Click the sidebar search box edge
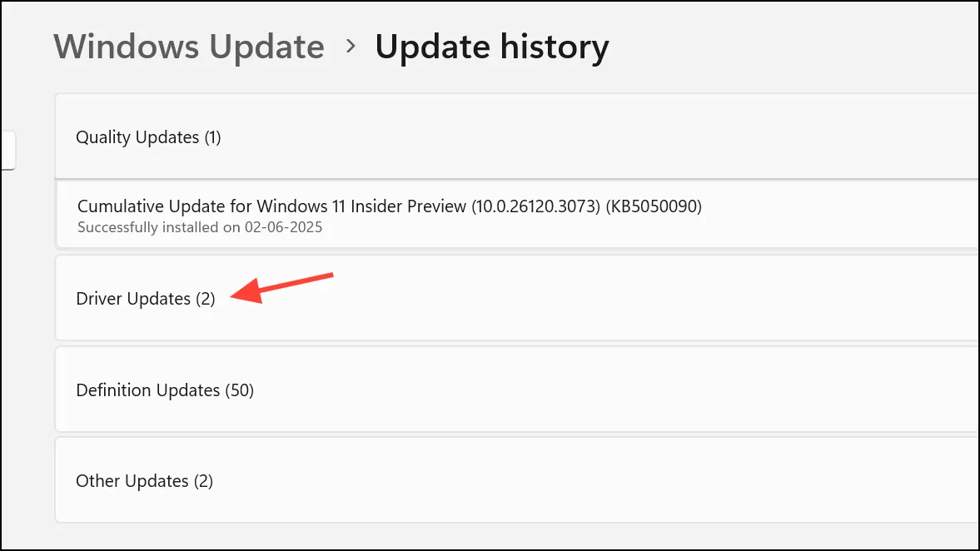The image size is (980, 551). pyautogui.click(x=7, y=150)
